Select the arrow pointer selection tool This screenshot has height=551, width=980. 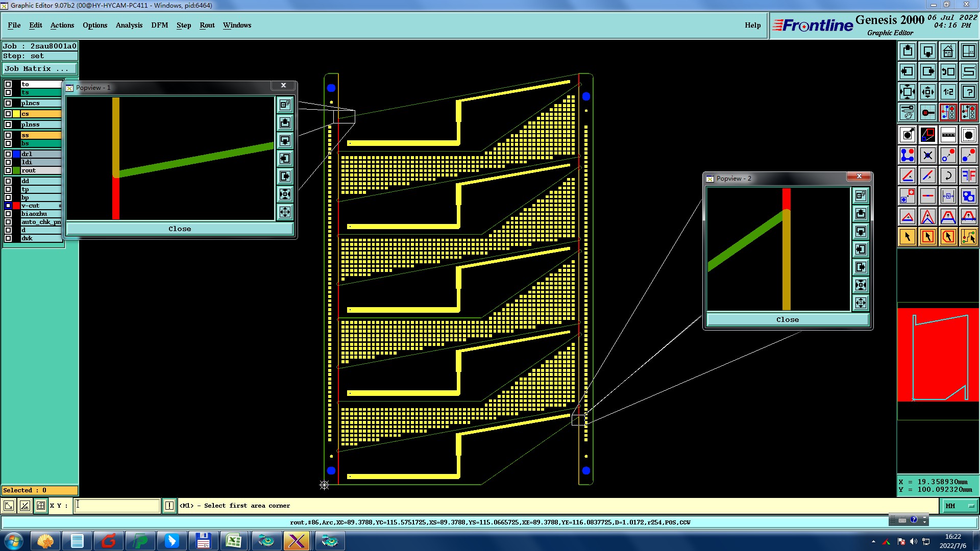pos(907,237)
